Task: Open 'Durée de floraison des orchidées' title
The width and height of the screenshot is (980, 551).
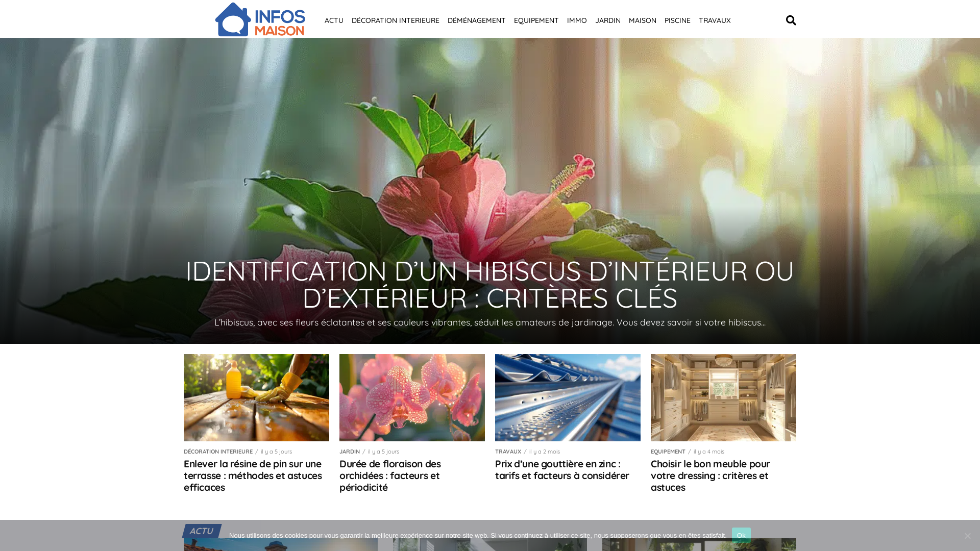Action: point(390,475)
